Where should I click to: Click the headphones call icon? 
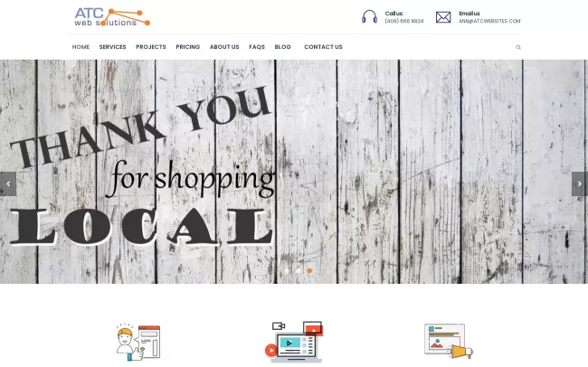click(x=369, y=17)
